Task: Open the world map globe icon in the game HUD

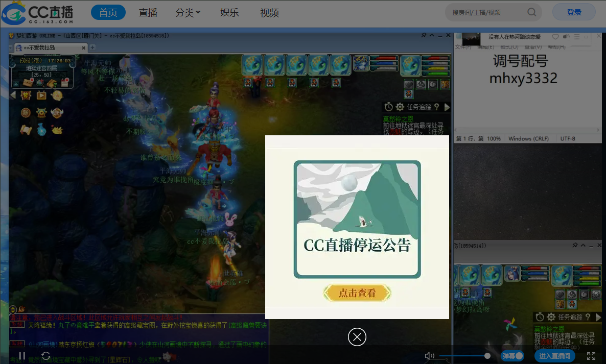Action: (x=40, y=82)
